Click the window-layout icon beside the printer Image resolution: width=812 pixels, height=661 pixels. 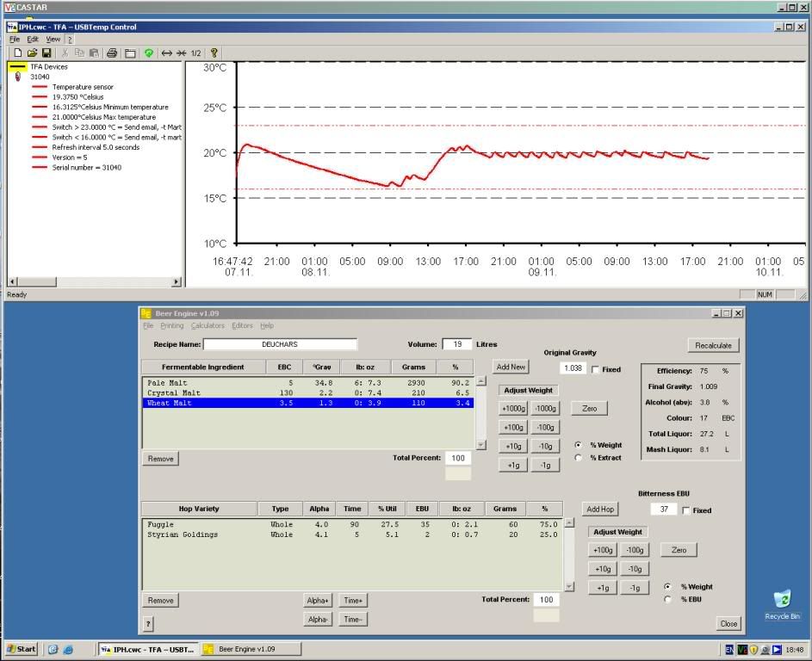point(130,53)
